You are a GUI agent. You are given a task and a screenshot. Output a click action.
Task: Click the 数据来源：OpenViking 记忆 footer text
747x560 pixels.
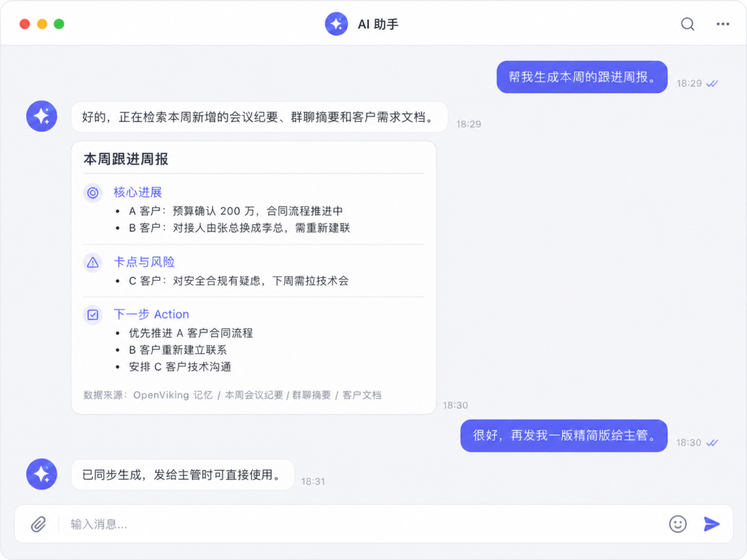tap(232, 395)
